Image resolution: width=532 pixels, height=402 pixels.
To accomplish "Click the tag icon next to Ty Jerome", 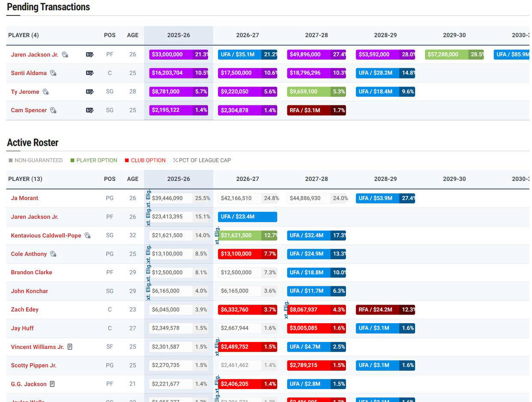I will (45, 92).
